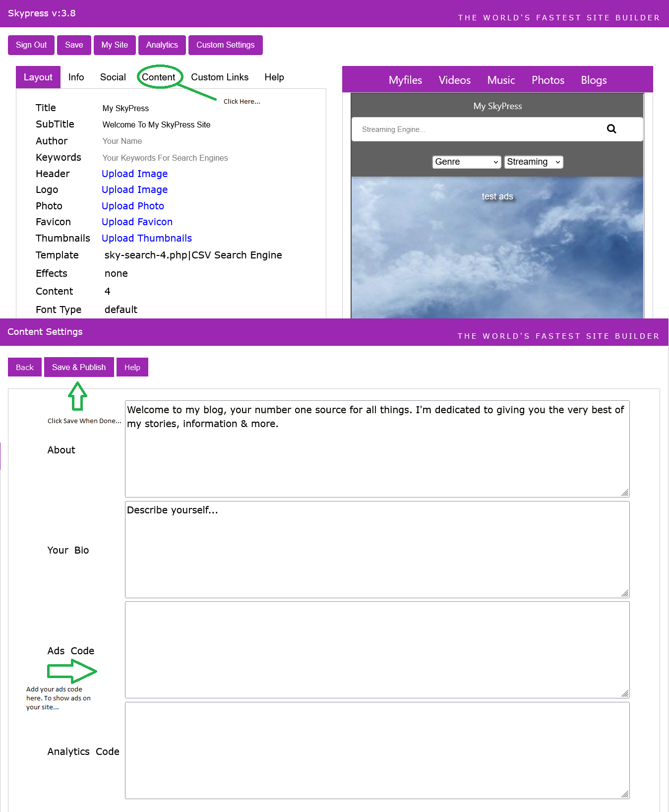The height and width of the screenshot is (812, 669).
Task: Open My Site button
Action: [x=115, y=45]
